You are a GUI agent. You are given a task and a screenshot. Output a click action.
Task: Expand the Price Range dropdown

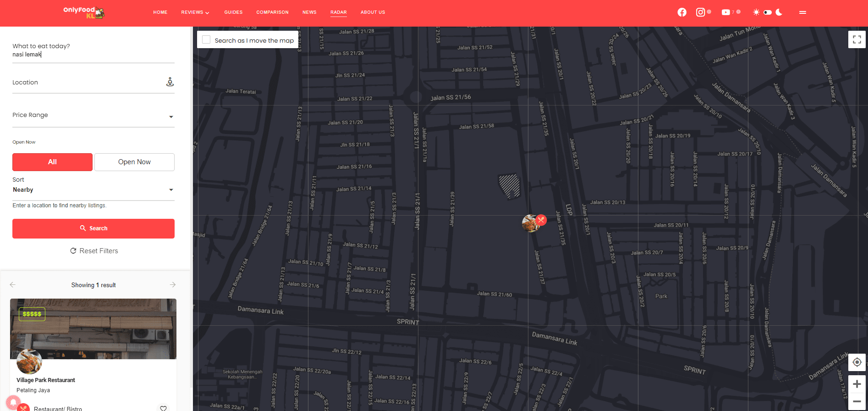pos(93,116)
